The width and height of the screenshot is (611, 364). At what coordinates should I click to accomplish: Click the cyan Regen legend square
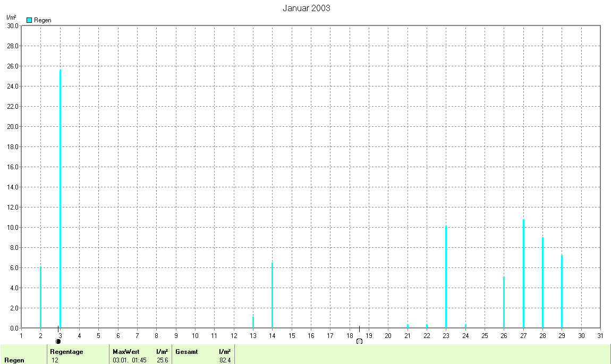[x=29, y=20]
